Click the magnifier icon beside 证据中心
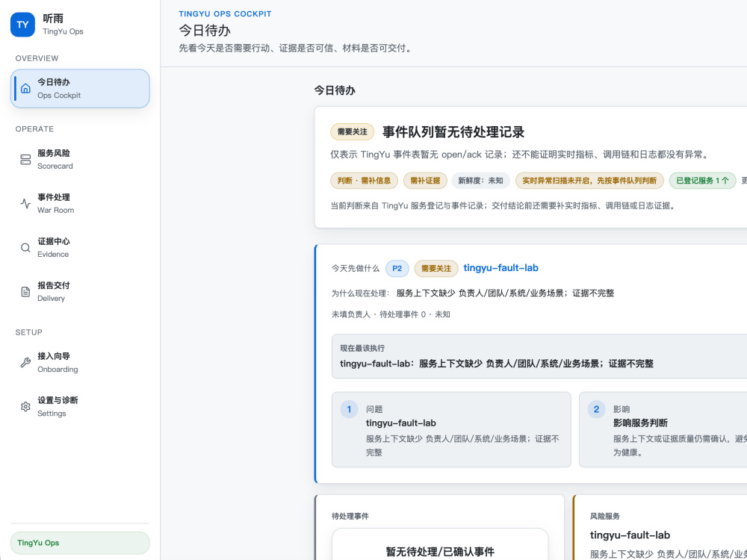 click(25, 248)
